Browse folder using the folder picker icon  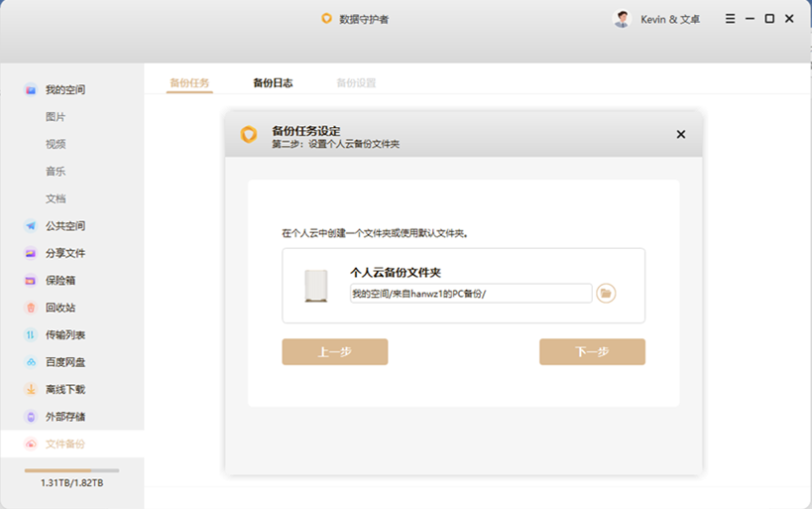click(x=606, y=293)
